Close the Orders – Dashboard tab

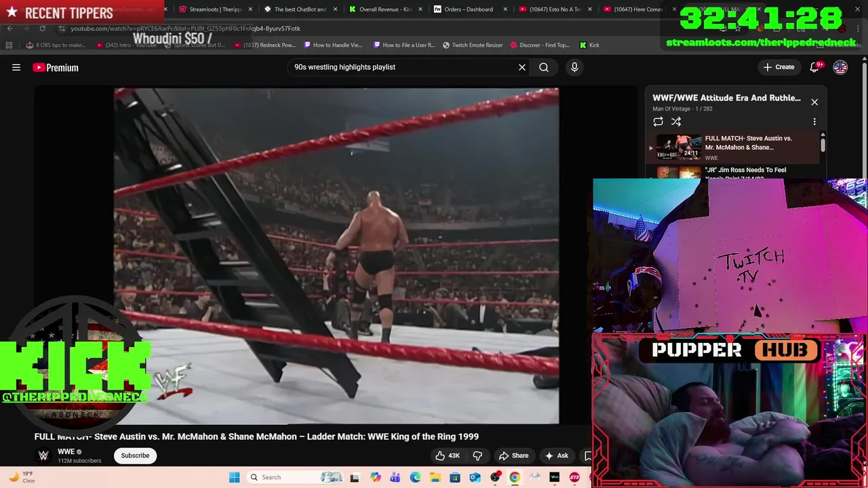(505, 9)
